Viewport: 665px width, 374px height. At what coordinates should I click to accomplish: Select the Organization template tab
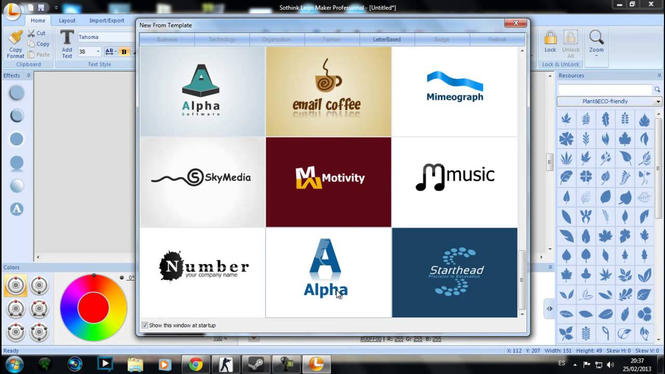click(x=277, y=39)
